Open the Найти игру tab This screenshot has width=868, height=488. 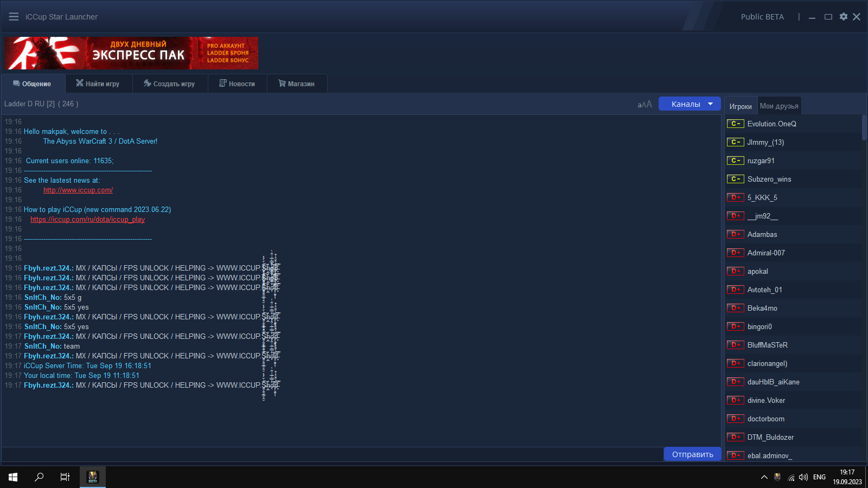(98, 84)
